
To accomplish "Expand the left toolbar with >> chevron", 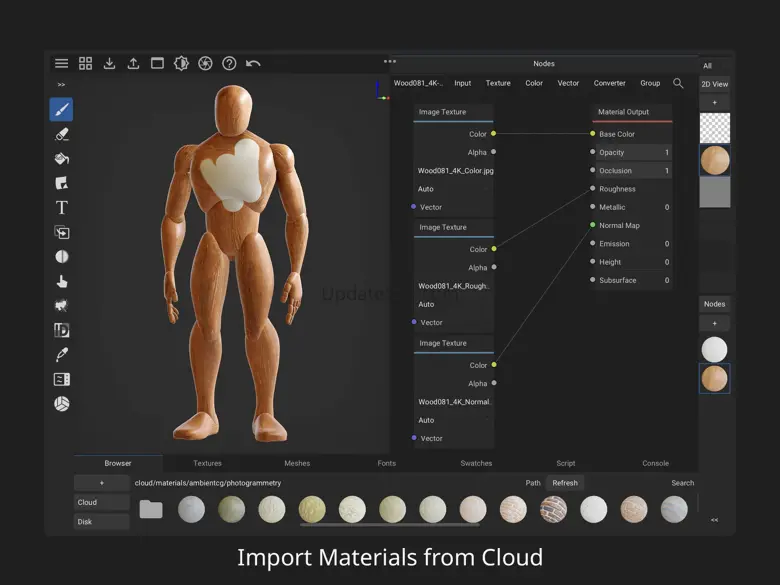I will [x=61, y=85].
